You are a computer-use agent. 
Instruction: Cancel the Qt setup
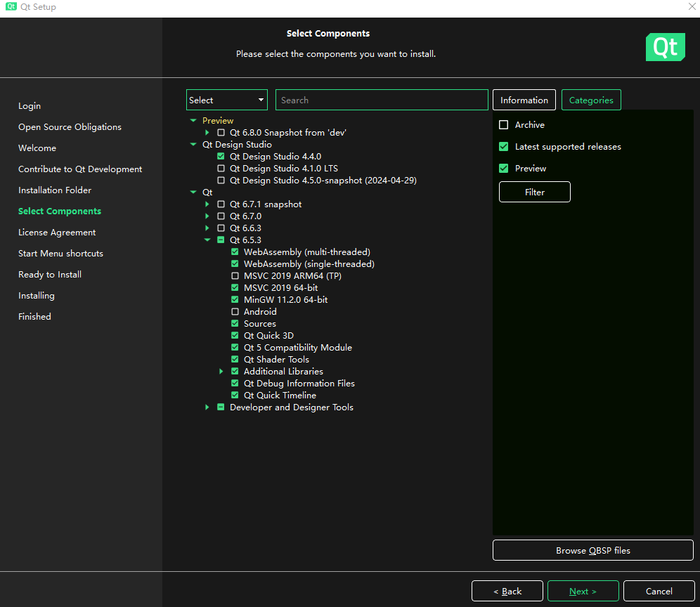[659, 591]
